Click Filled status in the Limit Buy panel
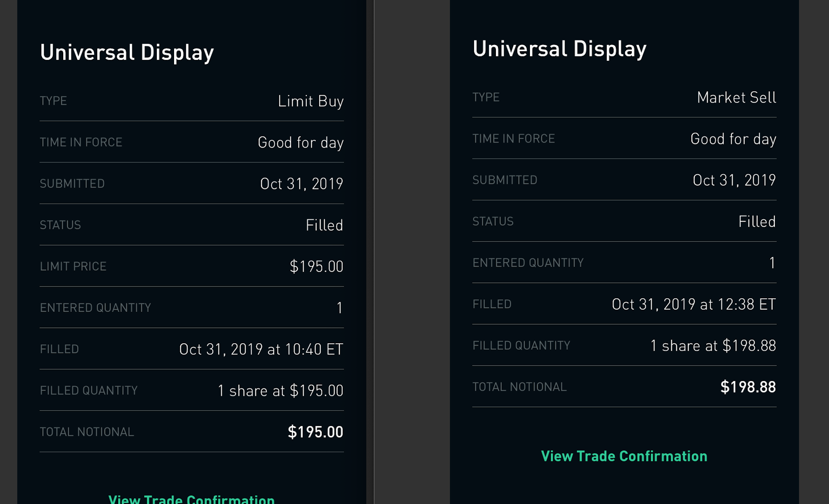This screenshot has height=504, width=829. pos(324,225)
